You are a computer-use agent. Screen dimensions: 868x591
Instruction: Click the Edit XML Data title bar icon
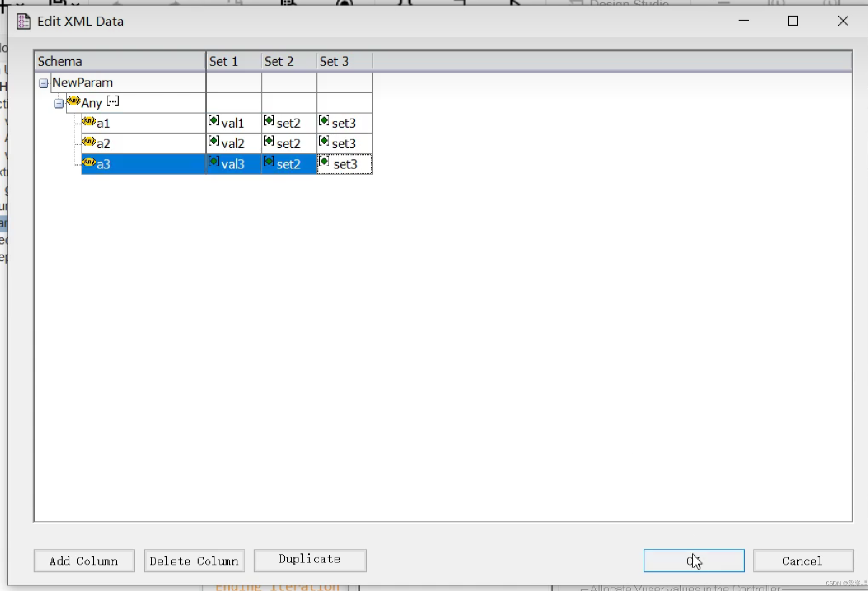tap(23, 21)
